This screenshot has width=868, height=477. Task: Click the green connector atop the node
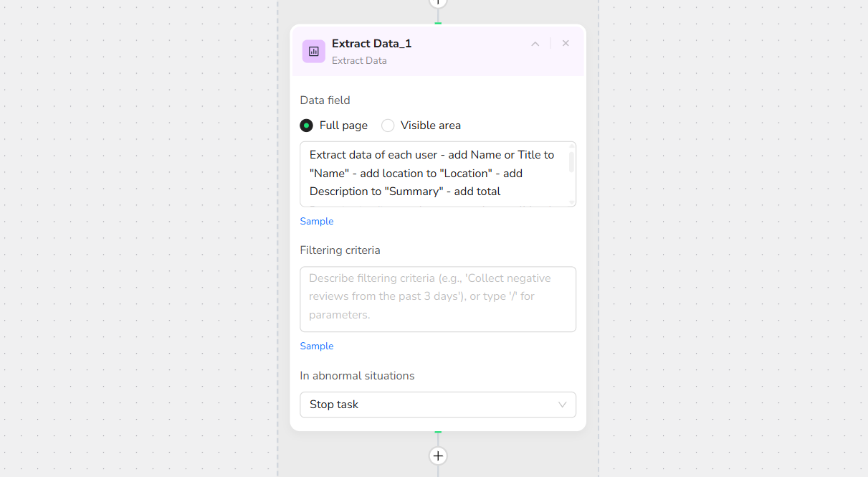coord(438,23)
